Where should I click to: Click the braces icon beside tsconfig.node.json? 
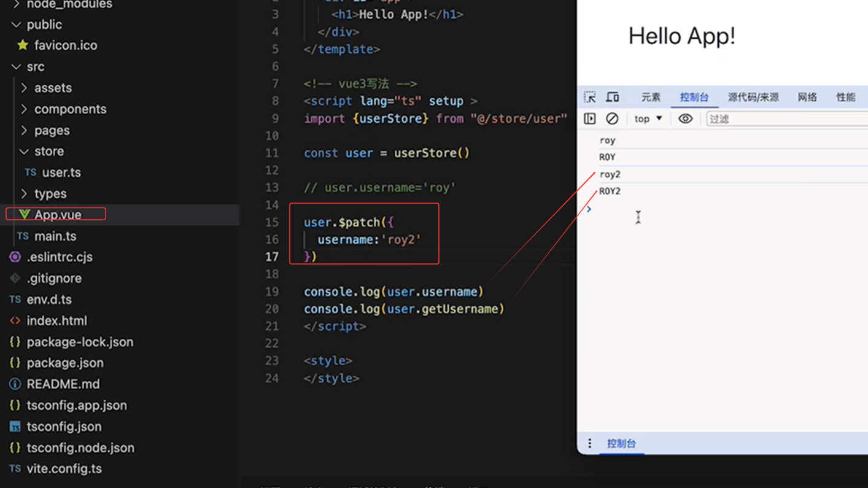click(15, 447)
